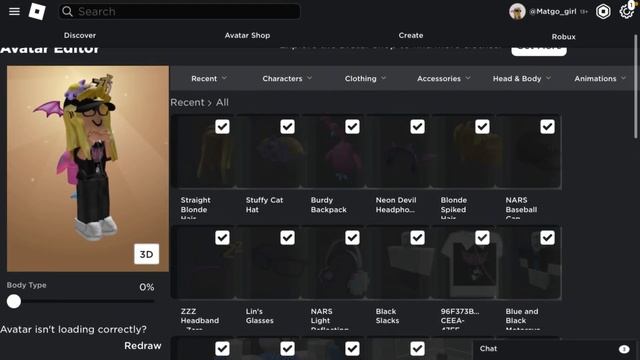Open the hamburger navigation menu
The width and height of the screenshot is (640, 360).
(14, 11)
